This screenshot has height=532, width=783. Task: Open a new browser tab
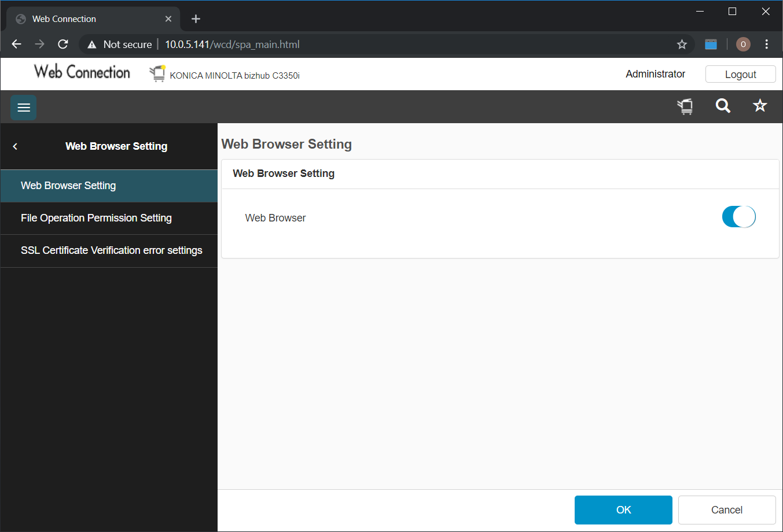pos(196,19)
